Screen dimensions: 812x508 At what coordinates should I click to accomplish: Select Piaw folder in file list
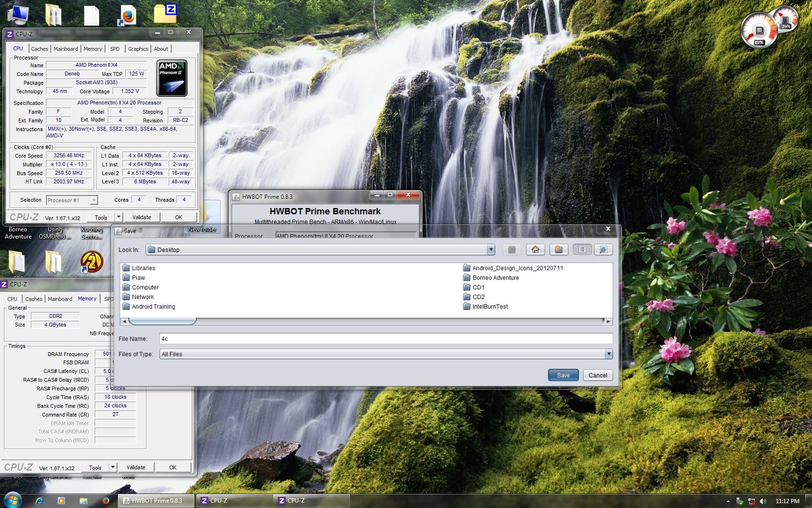134,278
